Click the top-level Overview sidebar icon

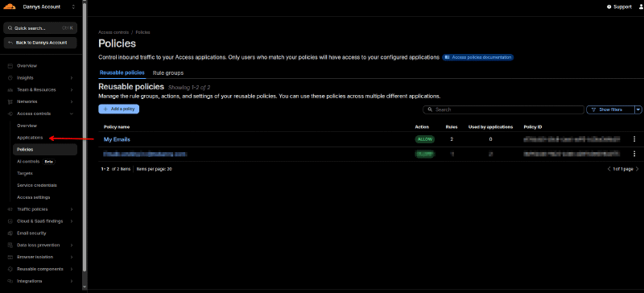click(10, 66)
